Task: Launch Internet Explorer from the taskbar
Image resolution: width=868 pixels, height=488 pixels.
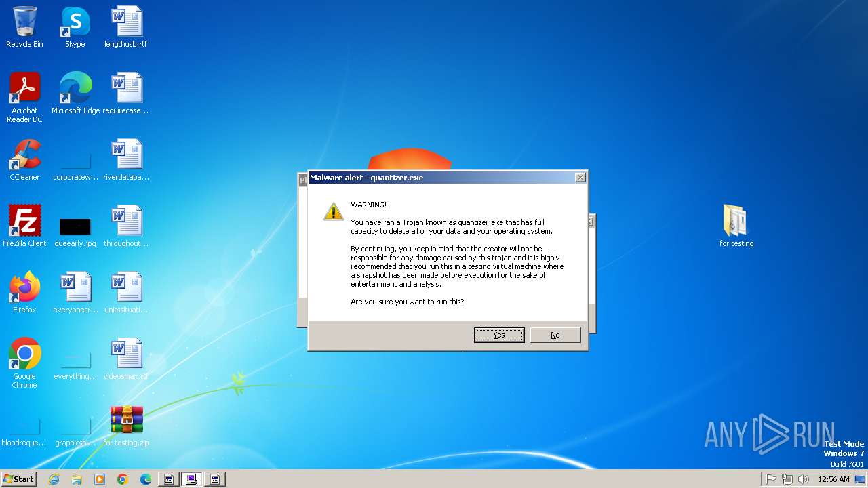Action: point(54,479)
